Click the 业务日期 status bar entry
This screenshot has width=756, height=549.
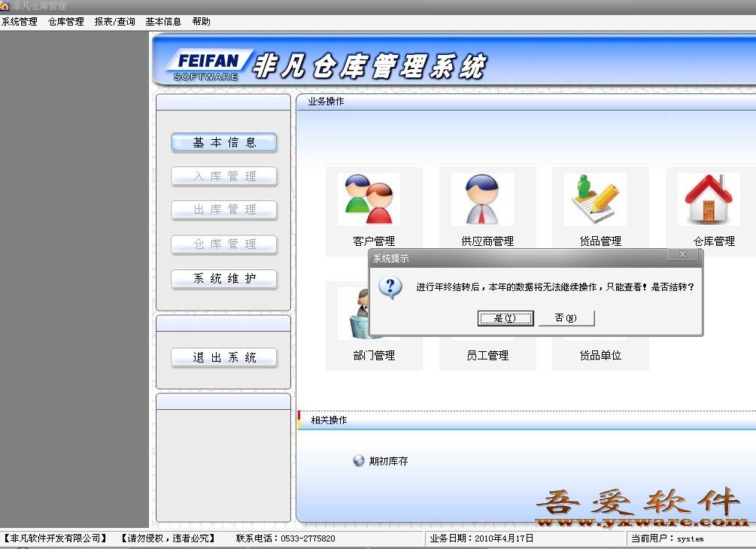(x=481, y=538)
